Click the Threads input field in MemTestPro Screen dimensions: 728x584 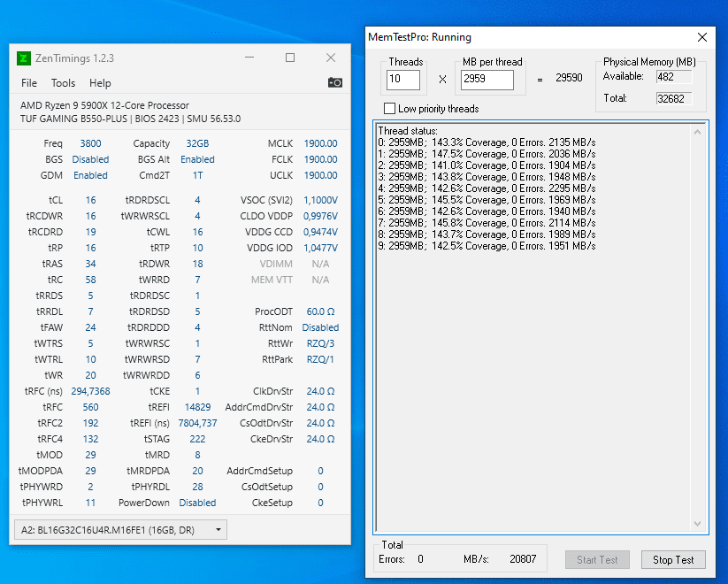(x=403, y=80)
